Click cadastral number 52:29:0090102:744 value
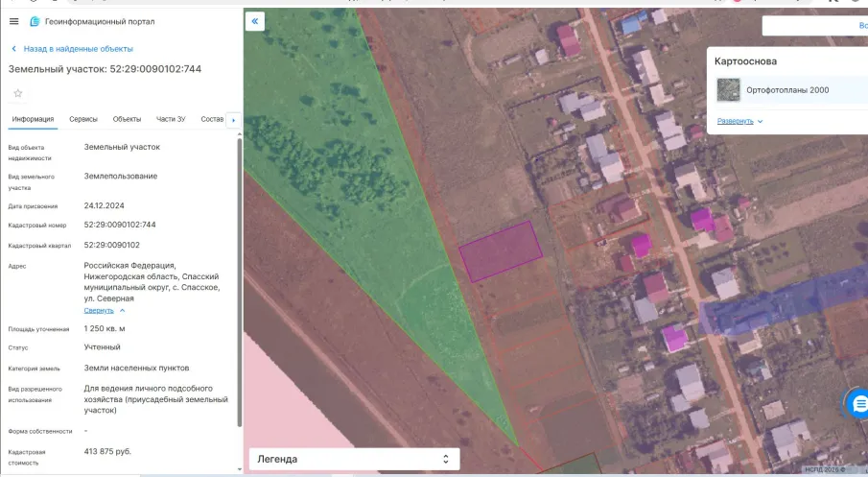The height and width of the screenshot is (477, 868). click(120, 225)
